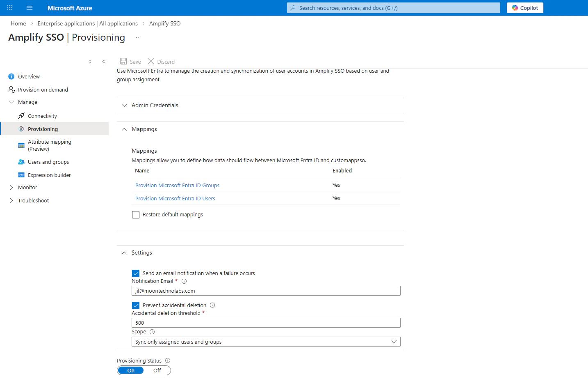Click the Enabled column header
Image resolution: width=588 pixels, height=381 pixels.
(342, 171)
